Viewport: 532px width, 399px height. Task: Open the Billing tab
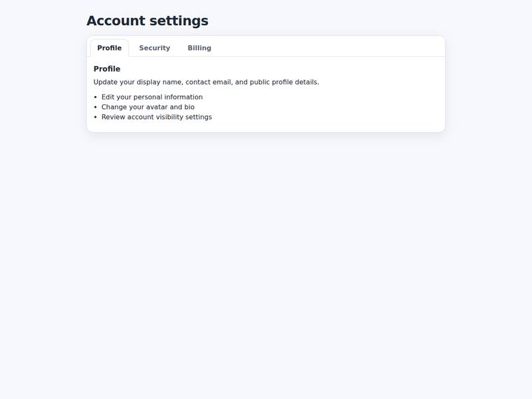point(199,48)
